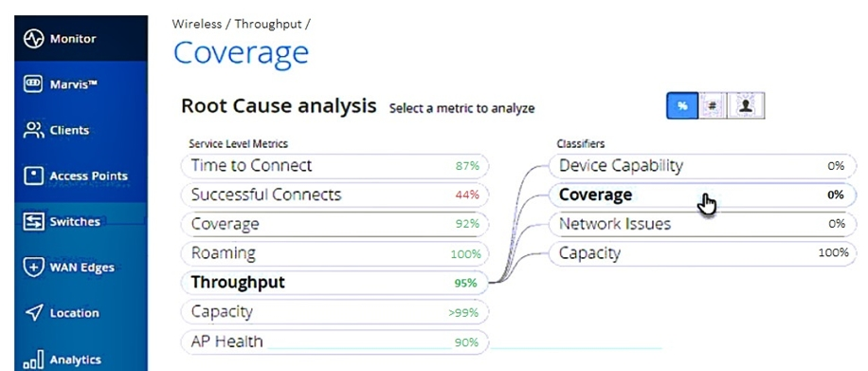Choose the Roaming service level metric

point(335,253)
